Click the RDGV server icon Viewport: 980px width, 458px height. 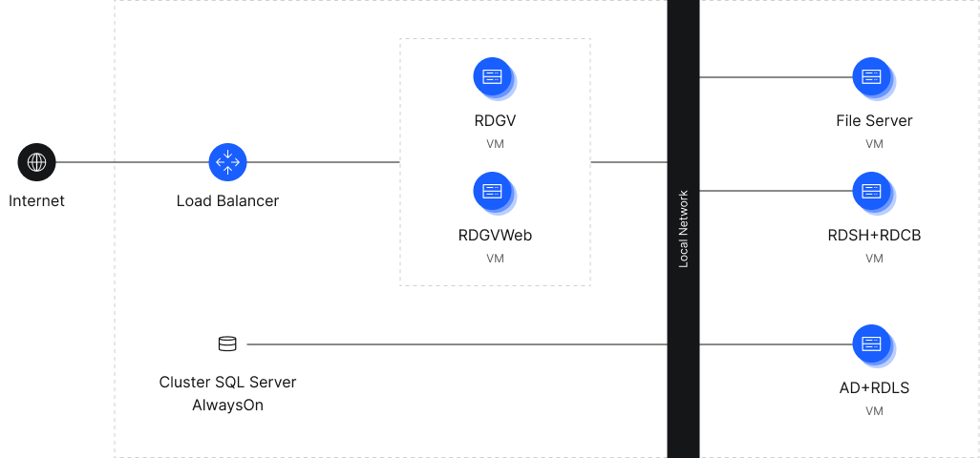click(x=494, y=78)
